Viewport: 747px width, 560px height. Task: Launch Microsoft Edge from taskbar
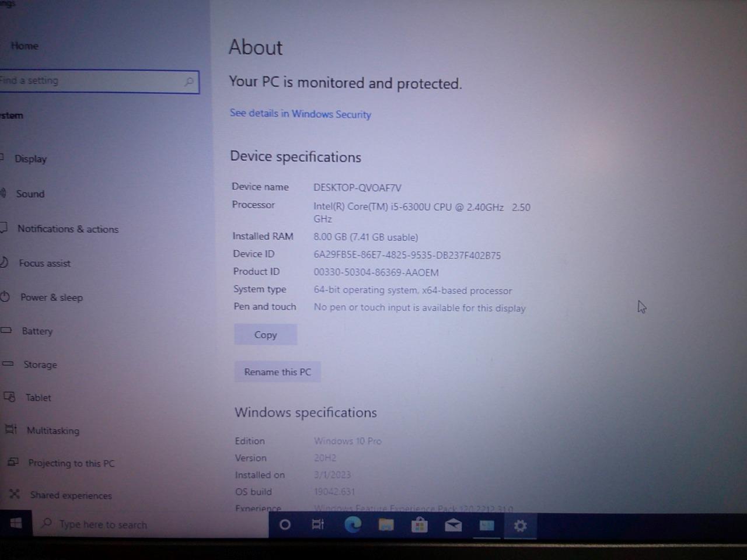352,525
